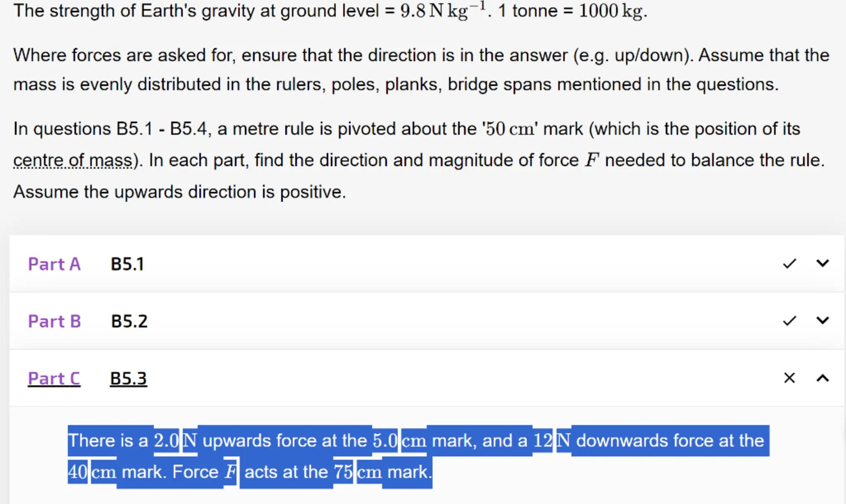
Task: Click the highlighted '5.0 cm' value
Action: point(399,441)
